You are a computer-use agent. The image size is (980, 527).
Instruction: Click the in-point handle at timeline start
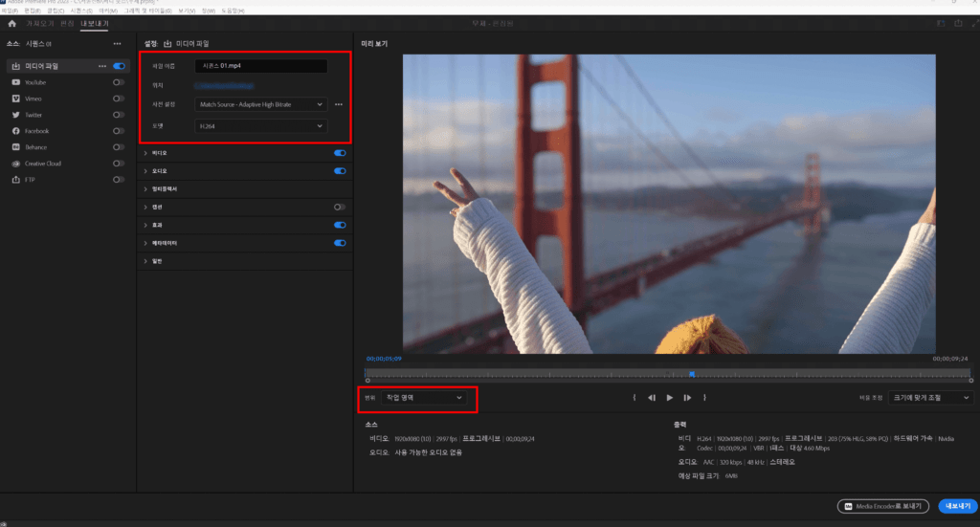tap(367, 381)
